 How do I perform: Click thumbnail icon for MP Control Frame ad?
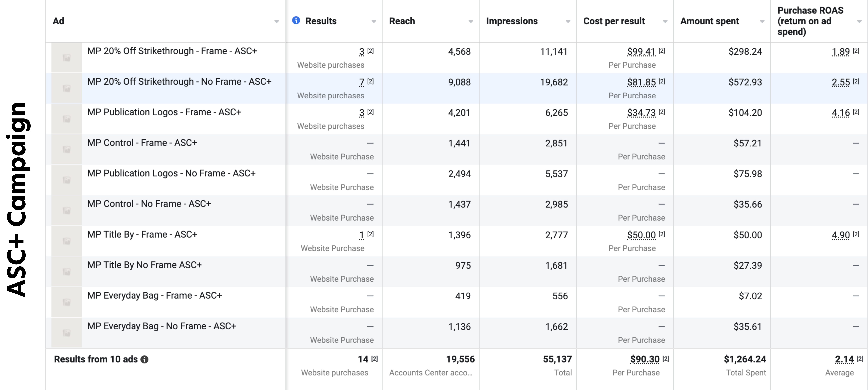tap(67, 149)
